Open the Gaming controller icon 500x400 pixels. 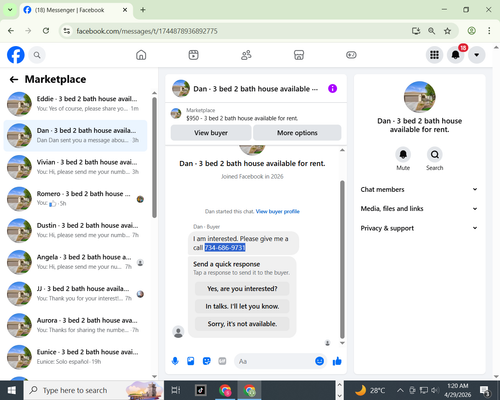[x=351, y=55]
